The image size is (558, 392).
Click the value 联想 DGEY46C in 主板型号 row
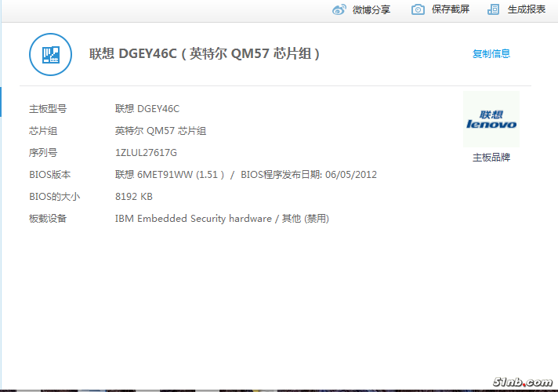coord(147,109)
